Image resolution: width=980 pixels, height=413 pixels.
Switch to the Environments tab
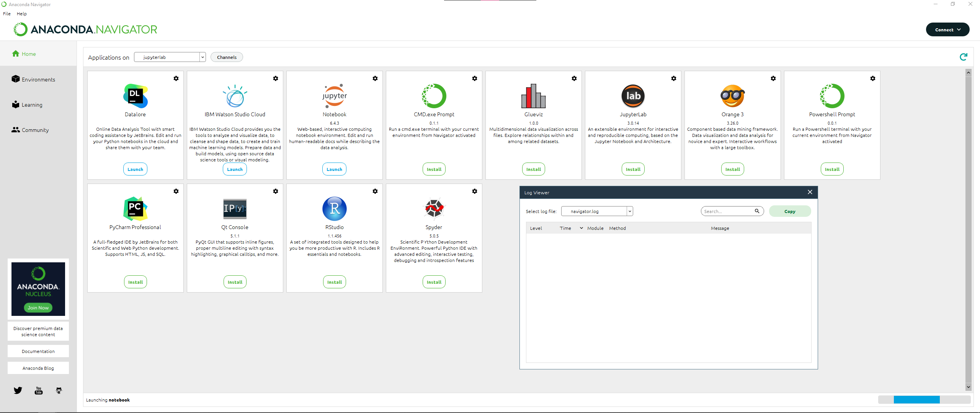(x=38, y=79)
